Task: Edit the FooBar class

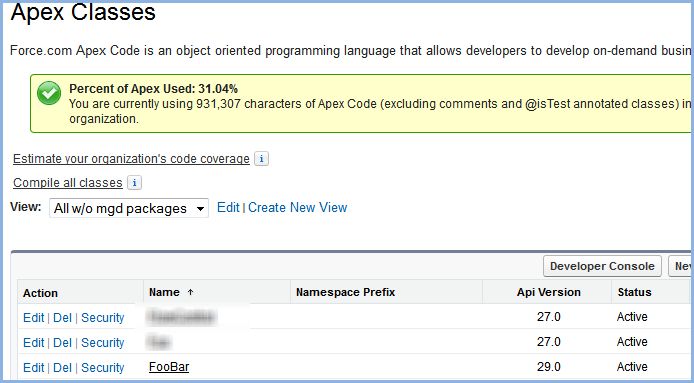Action: (34, 368)
